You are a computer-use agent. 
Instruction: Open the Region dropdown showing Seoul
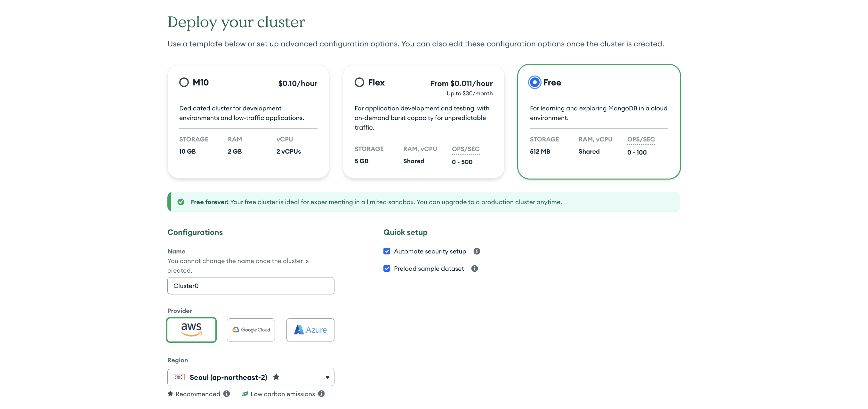[x=251, y=377]
